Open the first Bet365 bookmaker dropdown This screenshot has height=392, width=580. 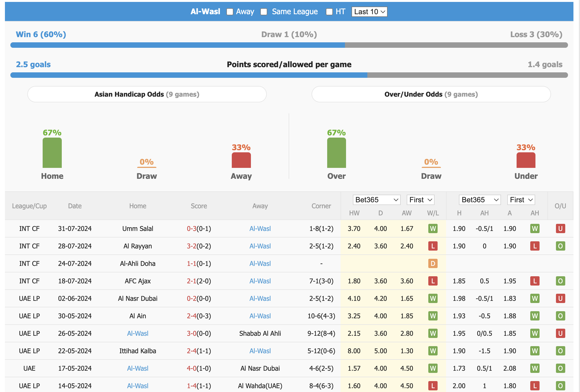pos(376,200)
